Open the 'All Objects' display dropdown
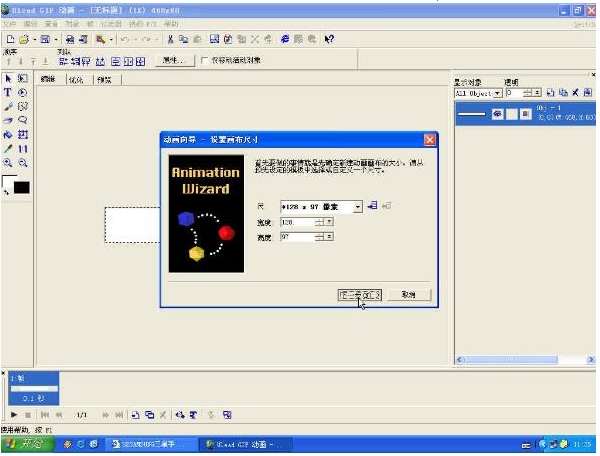Viewport: 600px width, 456px height. coord(497,93)
